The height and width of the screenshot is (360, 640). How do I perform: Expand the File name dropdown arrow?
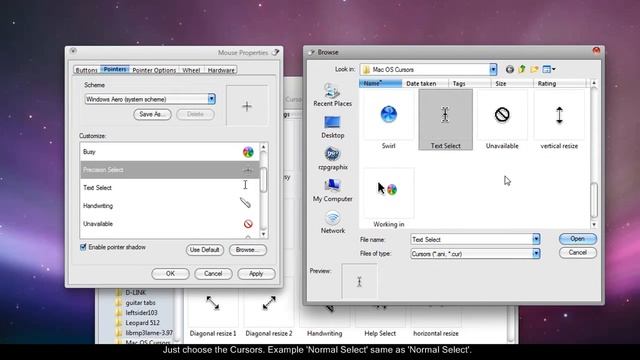pyautogui.click(x=536, y=239)
